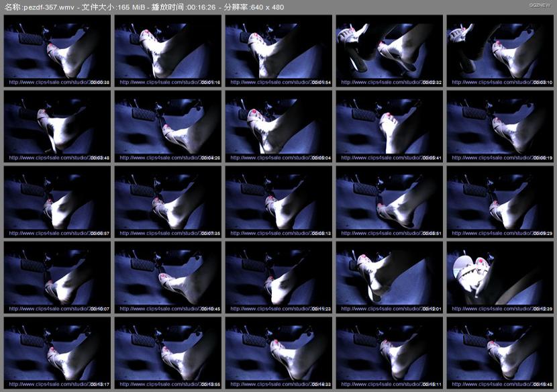Viewport: 557px width, 392px height.
Task: Click the thumbnail timestamped 00:00:38
Action: pos(57,52)
